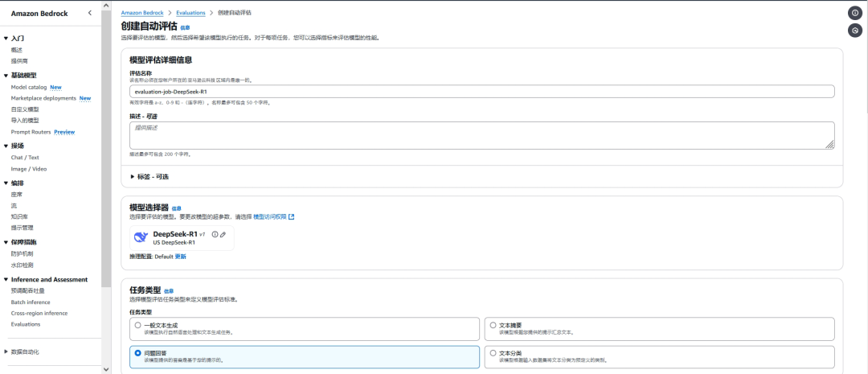Open 防护机制 in the sidebar
868x374 pixels.
click(23, 254)
